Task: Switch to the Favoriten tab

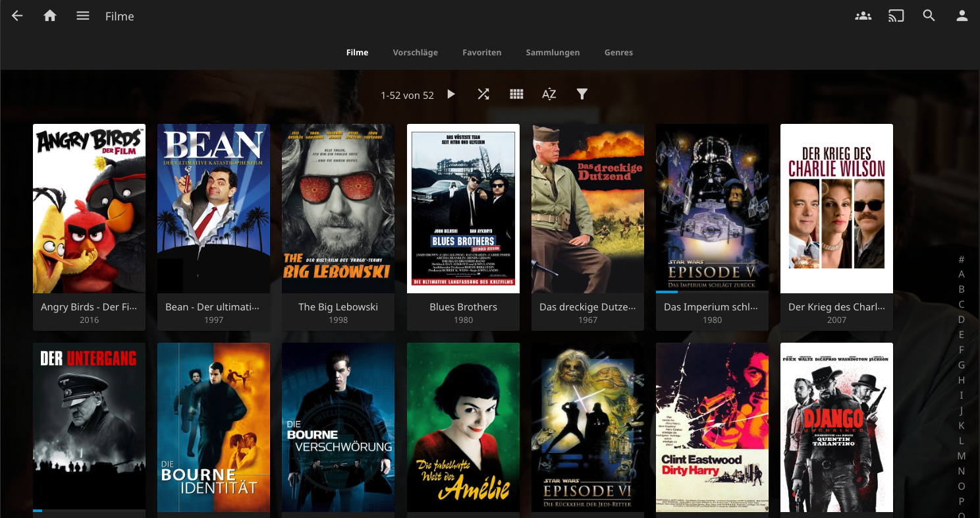Action: [482, 53]
